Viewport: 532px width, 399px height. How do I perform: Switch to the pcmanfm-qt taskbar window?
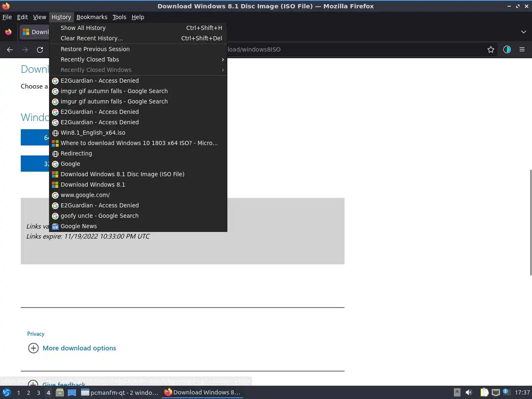tap(120, 392)
